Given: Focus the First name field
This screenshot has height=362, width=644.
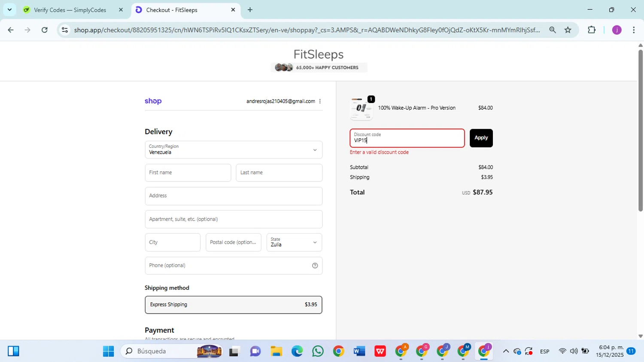Looking at the screenshot, I should (x=188, y=173).
